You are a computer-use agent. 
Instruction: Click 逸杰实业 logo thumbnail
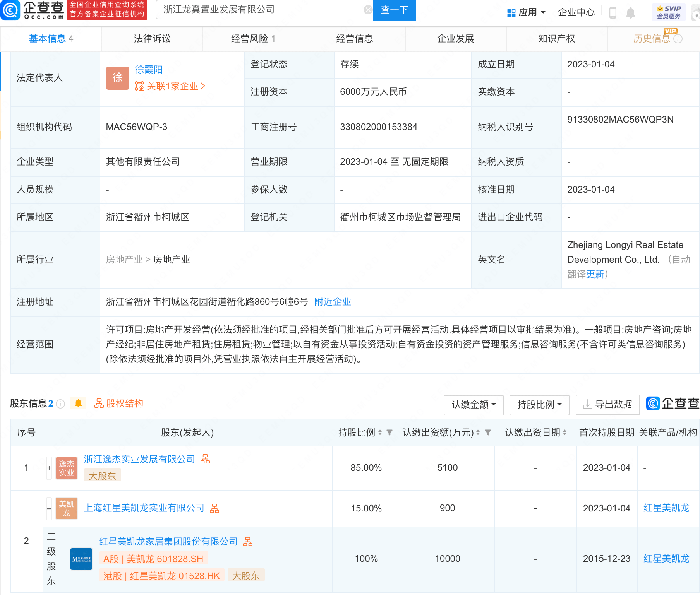coord(67,468)
